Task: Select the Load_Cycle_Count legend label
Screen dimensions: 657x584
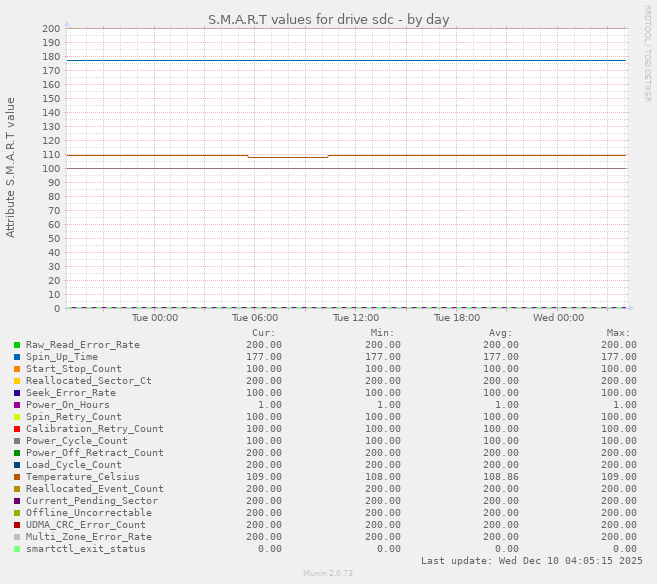Action: 73,465
